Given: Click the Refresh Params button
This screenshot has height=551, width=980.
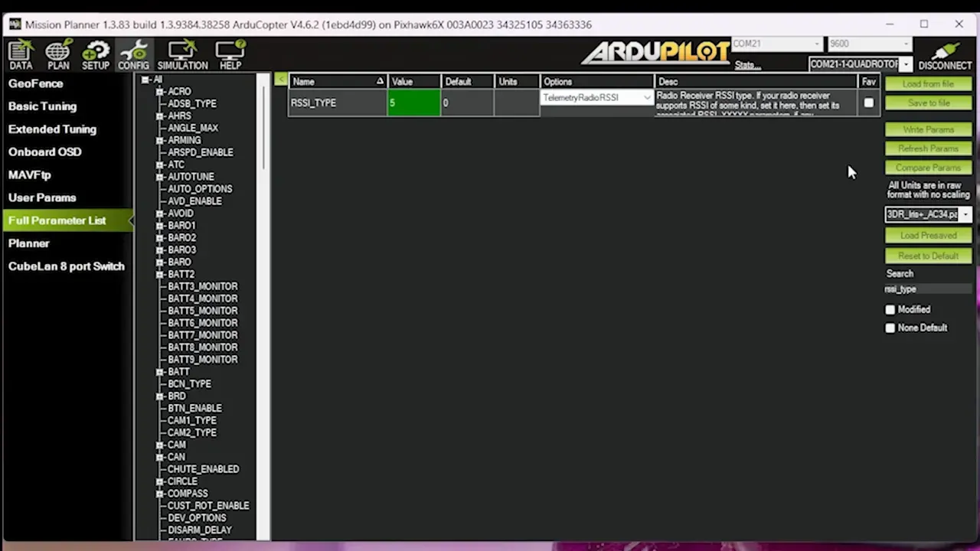Looking at the screenshot, I should [928, 148].
